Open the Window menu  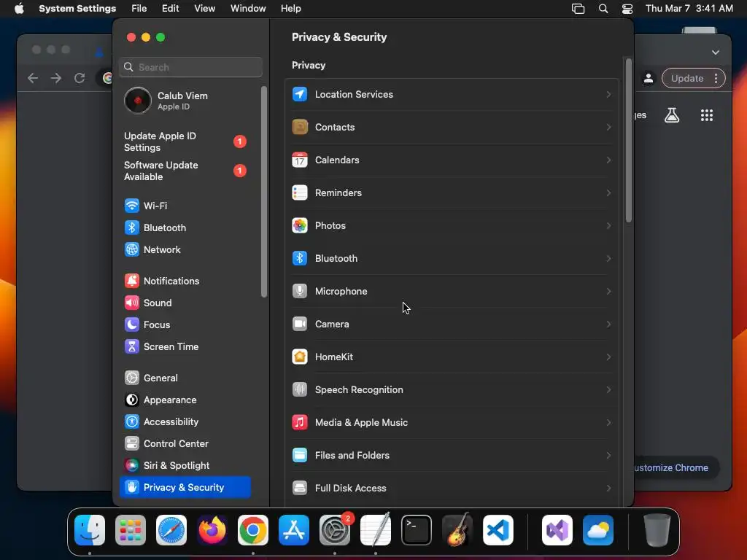click(248, 9)
